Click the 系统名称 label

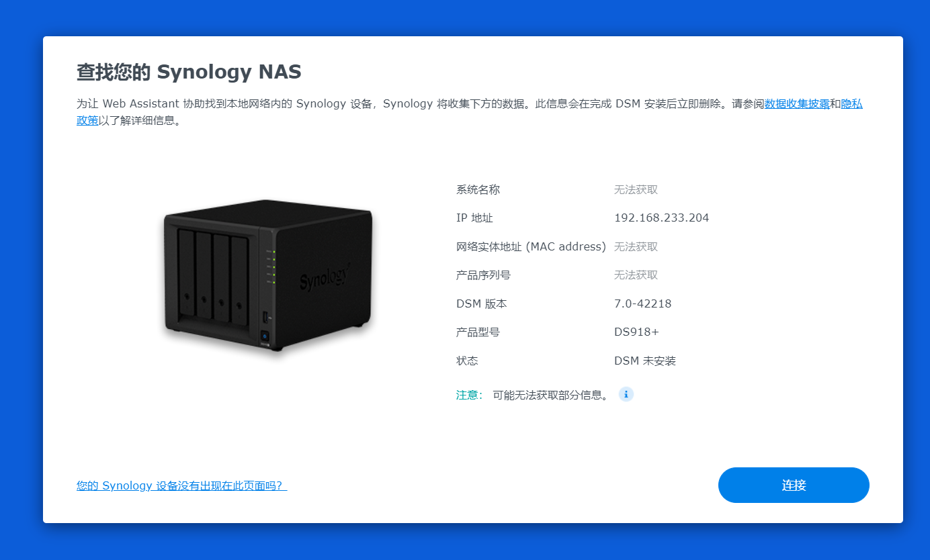pyautogui.click(x=478, y=190)
